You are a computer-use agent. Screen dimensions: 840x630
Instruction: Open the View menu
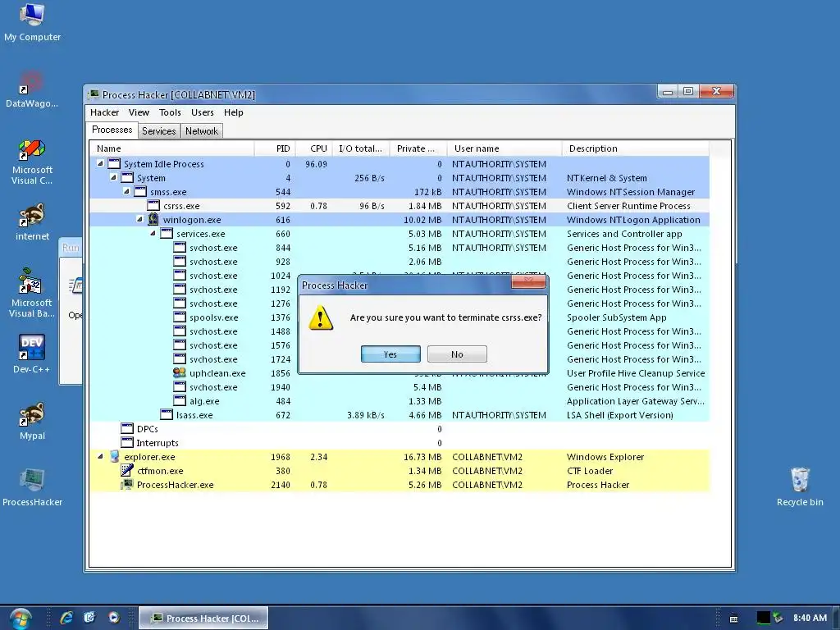(139, 112)
